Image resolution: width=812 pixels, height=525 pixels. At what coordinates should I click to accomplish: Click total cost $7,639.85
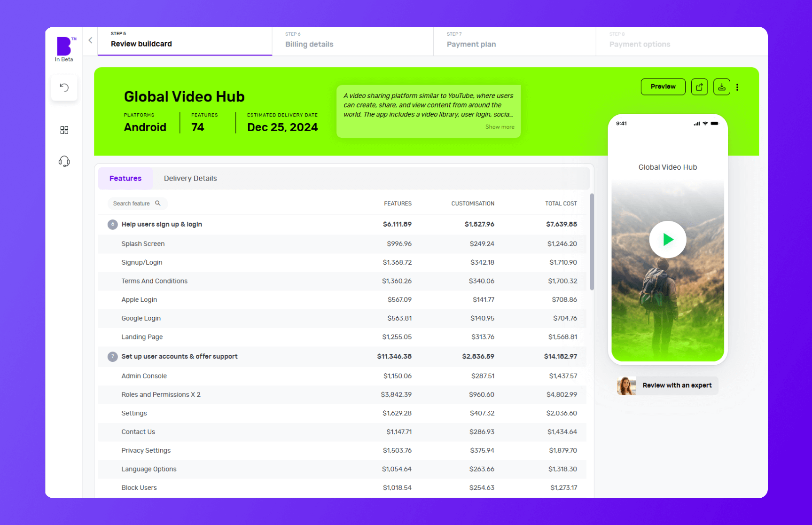(562, 224)
